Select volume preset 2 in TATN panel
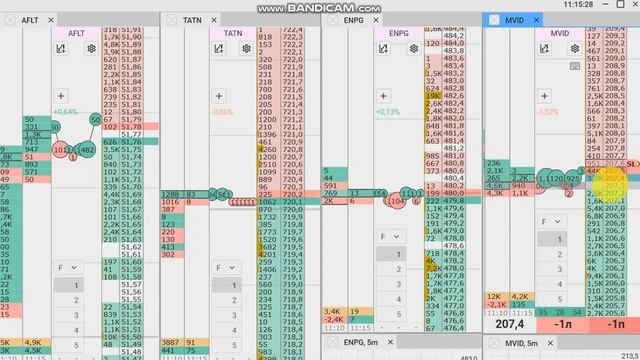This screenshot has width=640, height=360. point(227,300)
